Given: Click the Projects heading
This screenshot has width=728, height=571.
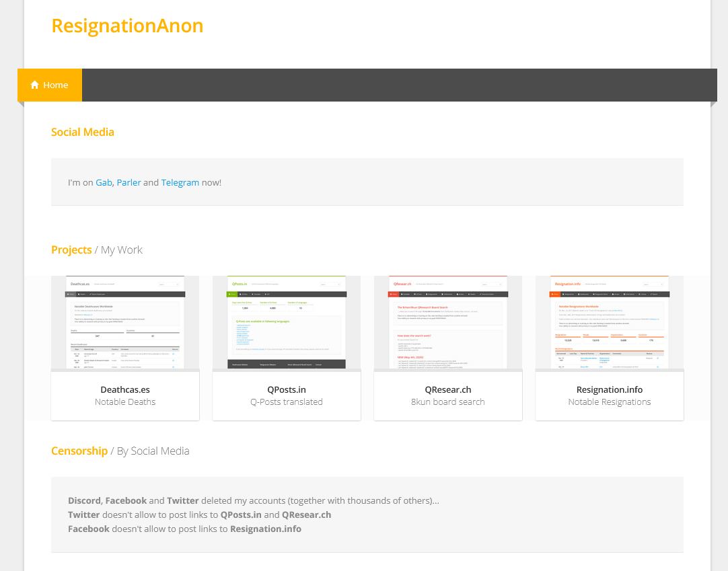Looking at the screenshot, I should 71,250.
